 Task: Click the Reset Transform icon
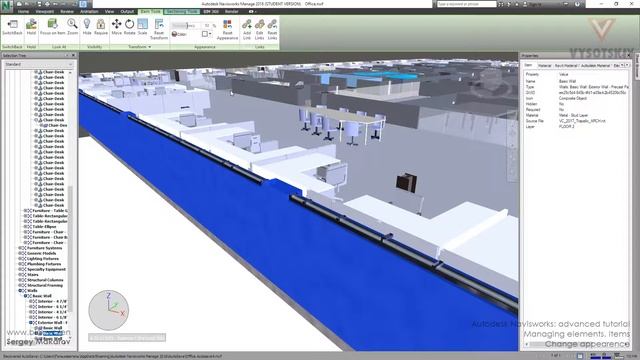[159, 24]
